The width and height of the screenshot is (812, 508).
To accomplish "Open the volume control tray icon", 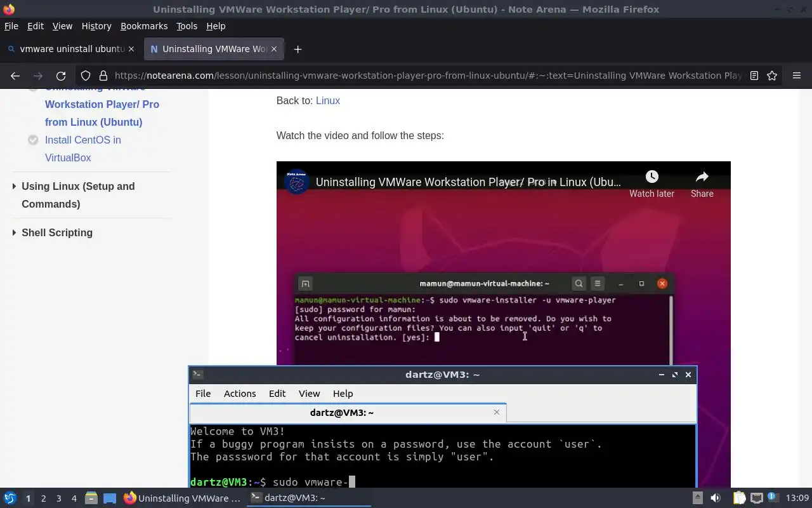I will [x=716, y=498].
